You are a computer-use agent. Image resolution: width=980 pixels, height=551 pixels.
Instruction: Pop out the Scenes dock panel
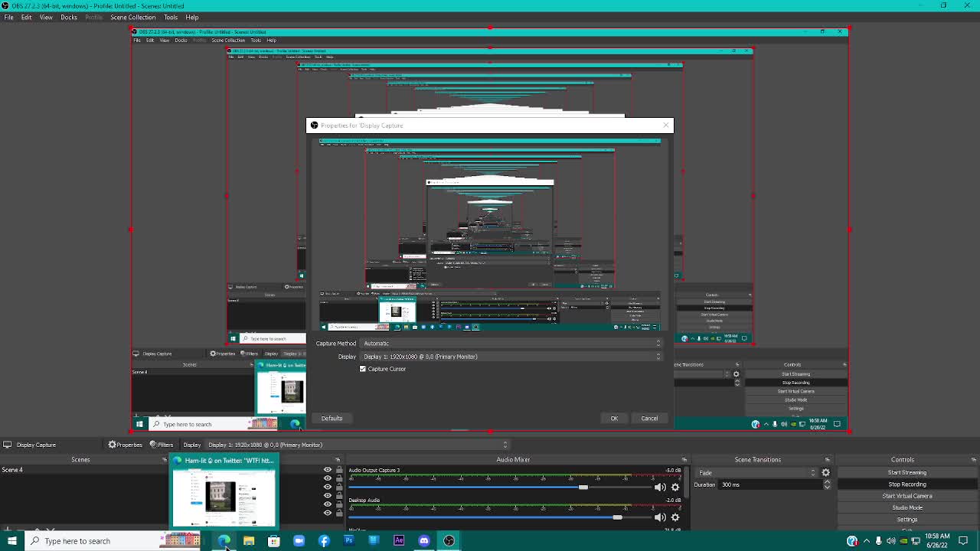(x=164, y=460)
